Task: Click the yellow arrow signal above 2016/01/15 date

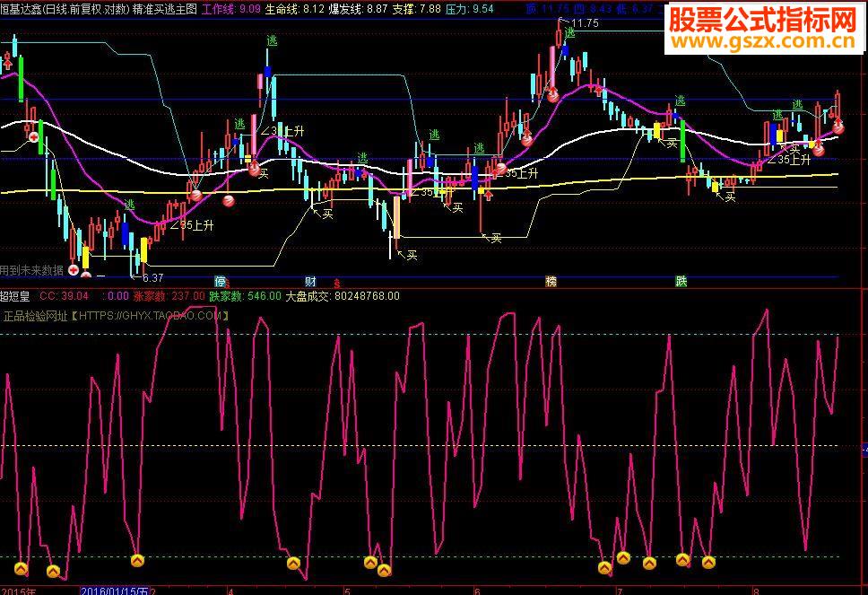Action: coord(137,561)
